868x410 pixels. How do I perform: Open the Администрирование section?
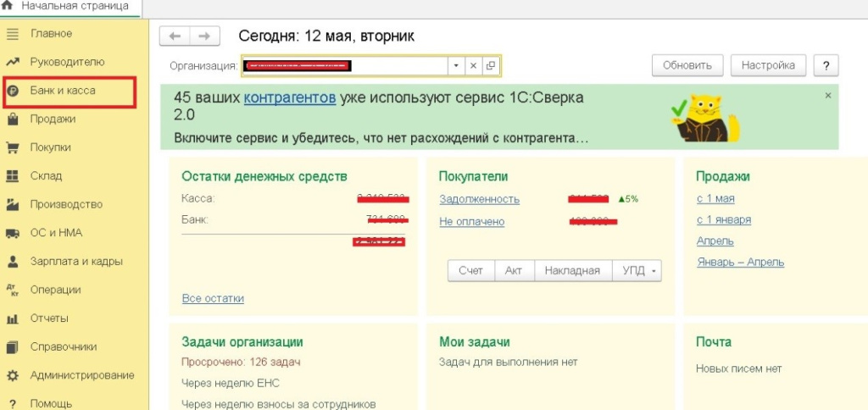82,375
